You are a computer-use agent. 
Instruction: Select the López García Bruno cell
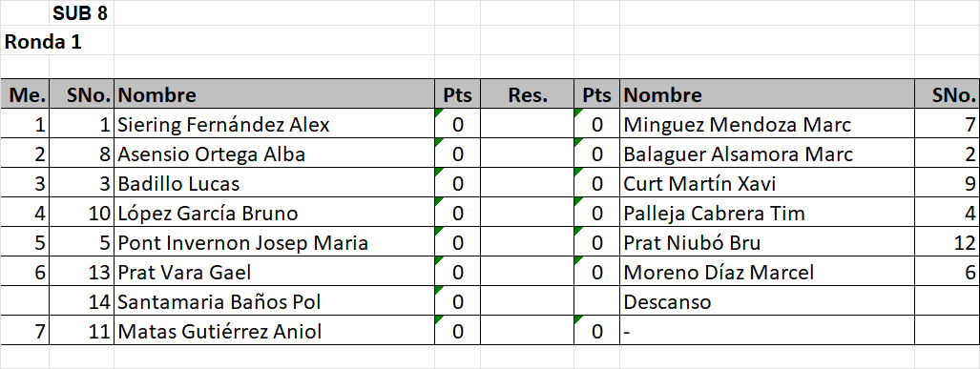point(275,214)
